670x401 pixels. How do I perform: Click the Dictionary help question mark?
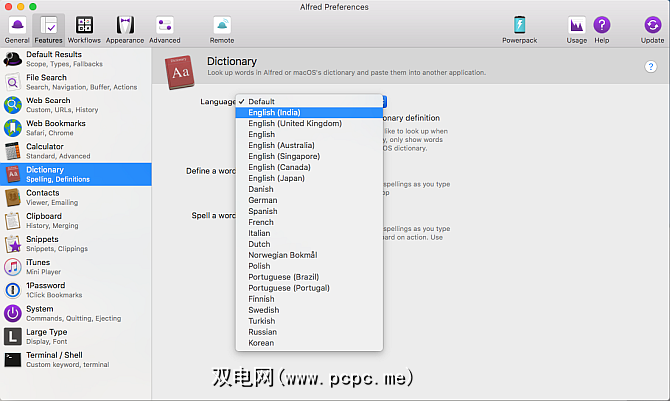click(650, 67)
